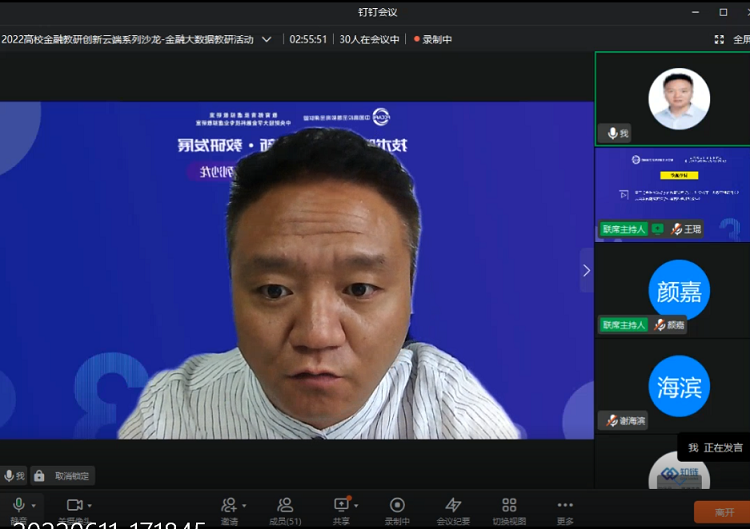Toggle the camera on or off
The width and height of the screenshot is (750, 529).
(x=73, y=505)
